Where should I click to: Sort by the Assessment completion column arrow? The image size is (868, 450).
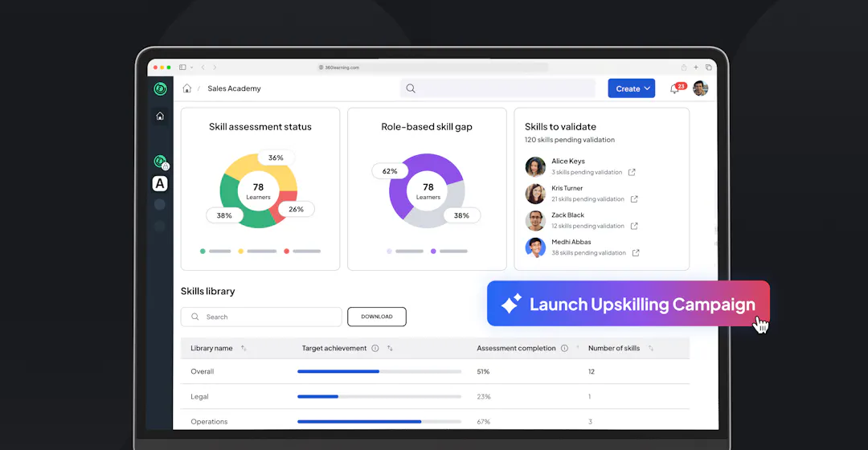click(577, 348)
